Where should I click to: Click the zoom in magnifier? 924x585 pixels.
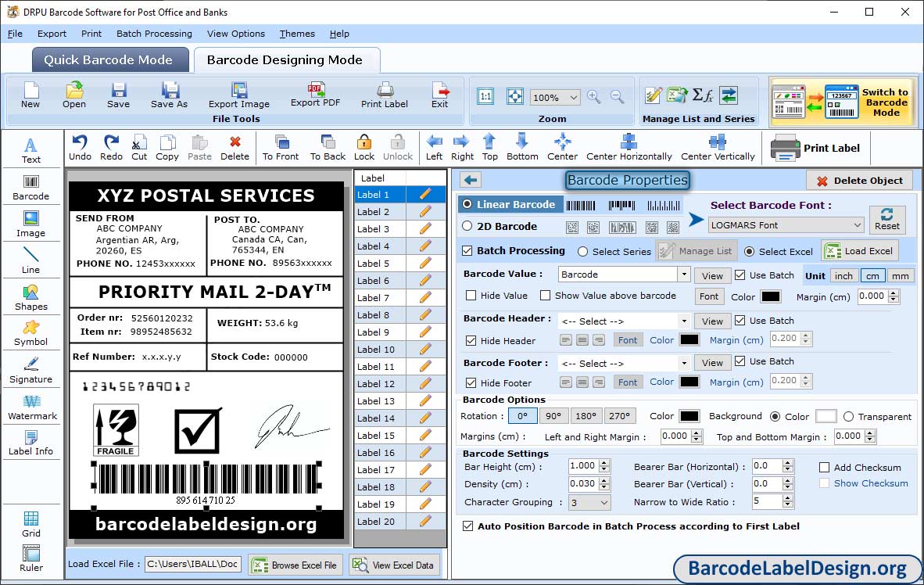point(594,97)
